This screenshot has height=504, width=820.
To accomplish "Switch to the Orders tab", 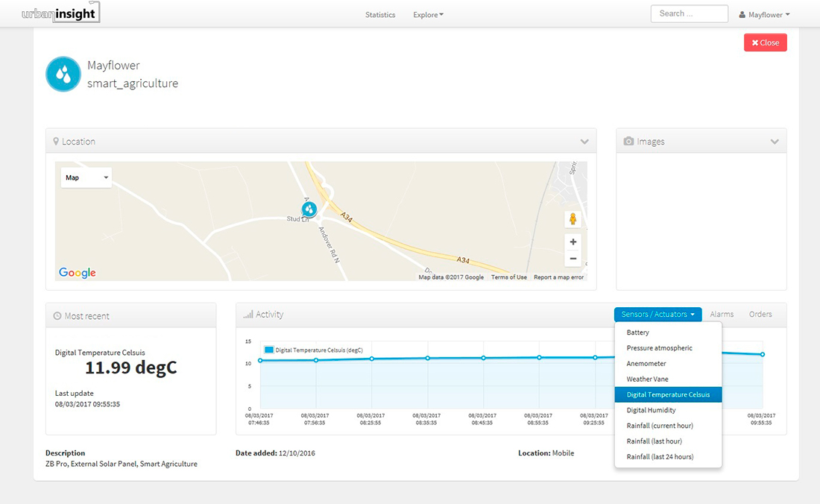I will [x=760, y=314].
